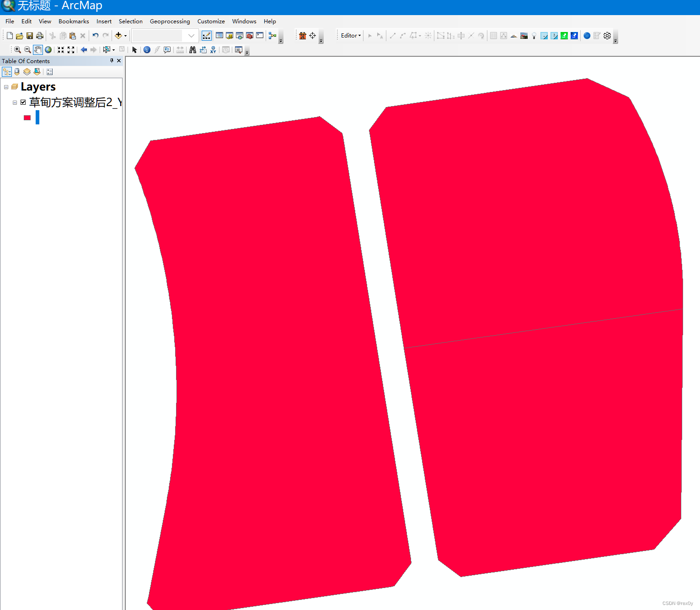Go back to previous extent
The width and height of the screenshot is (700, 610).
[84, 50]
